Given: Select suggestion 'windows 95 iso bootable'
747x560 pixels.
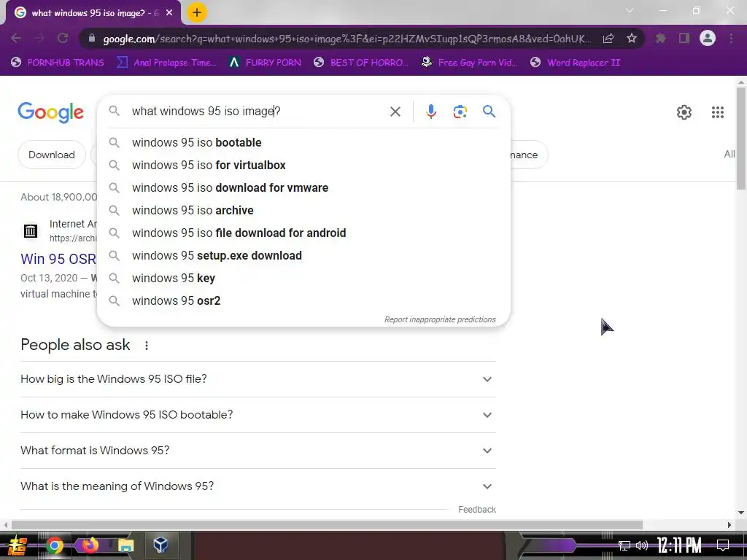Looking at the screenshot, I should click(x=303, y=142).
